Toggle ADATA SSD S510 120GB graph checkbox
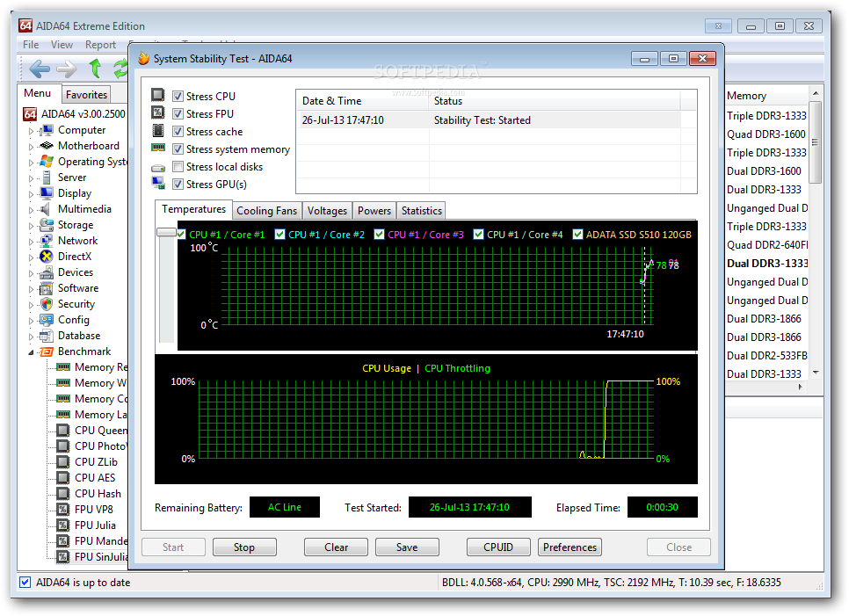 (577, 235)
